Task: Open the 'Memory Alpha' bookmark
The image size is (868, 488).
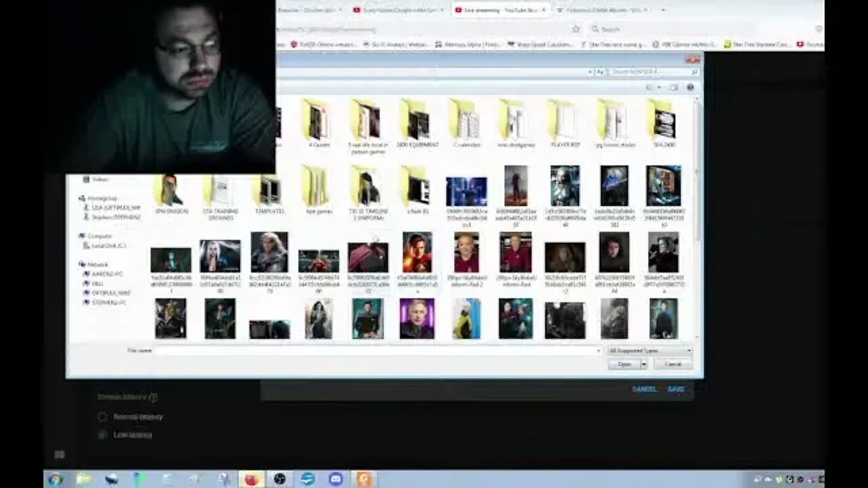Action: tap(468, 45)
